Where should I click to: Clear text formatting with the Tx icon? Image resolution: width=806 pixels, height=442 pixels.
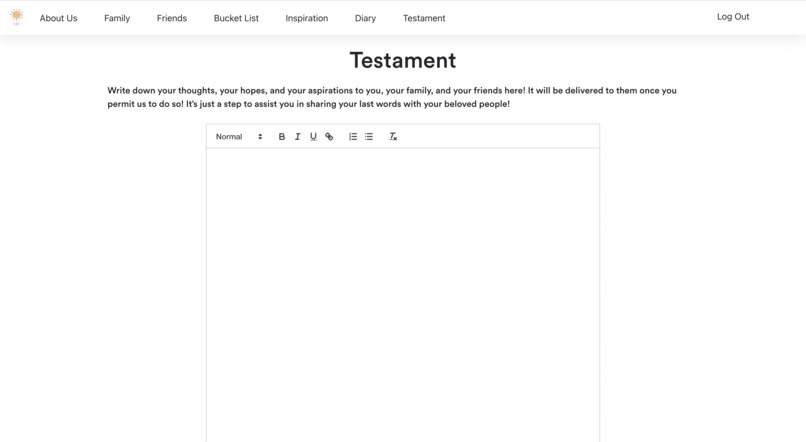pos(393,137)
